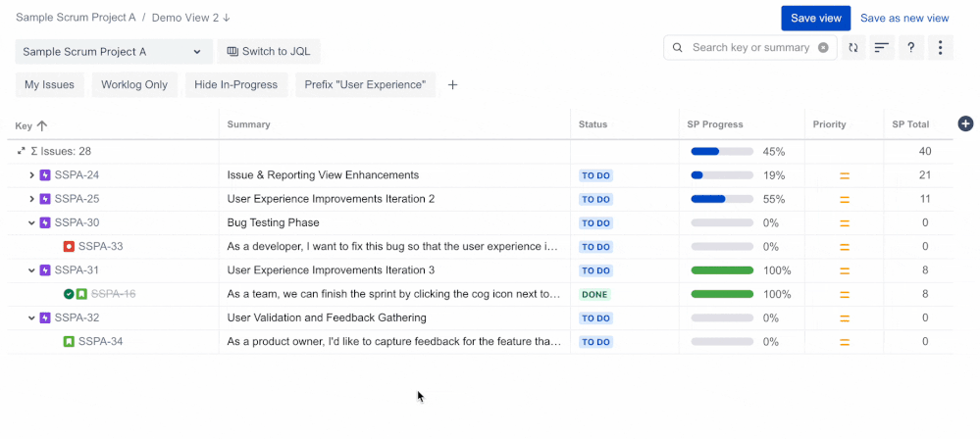This screenshot has width=980, height=439.
Task: Collapse the SSPA-32 row
Action: [x=31, y=317]
